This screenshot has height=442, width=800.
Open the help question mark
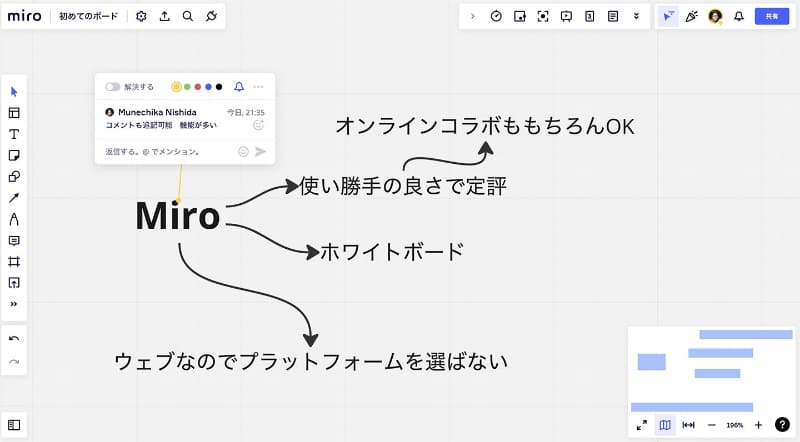[782, 425]
